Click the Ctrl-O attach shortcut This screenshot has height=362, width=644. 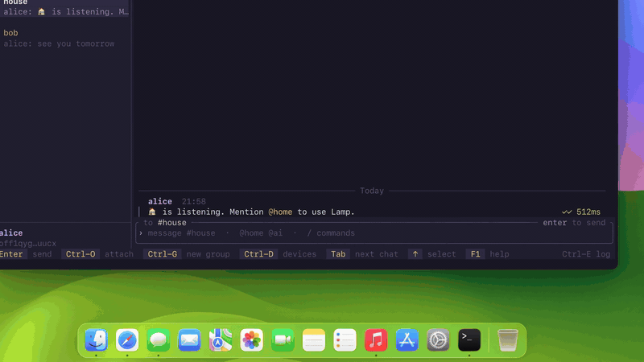coord(97,254)
